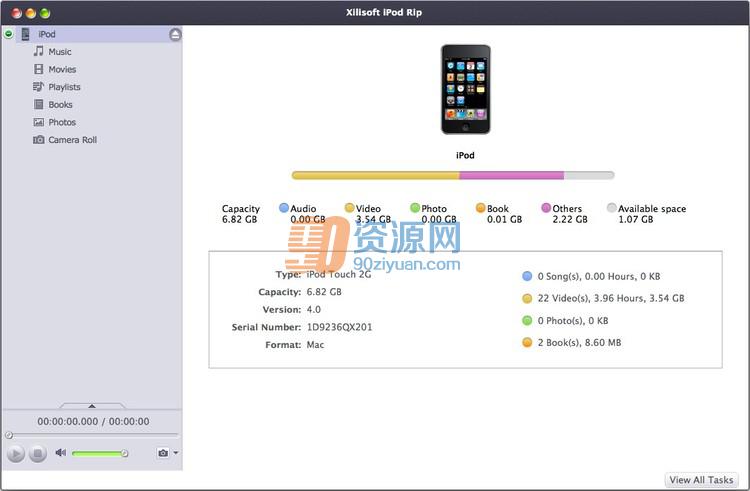Click the Photos icon

tap(39, 122)
